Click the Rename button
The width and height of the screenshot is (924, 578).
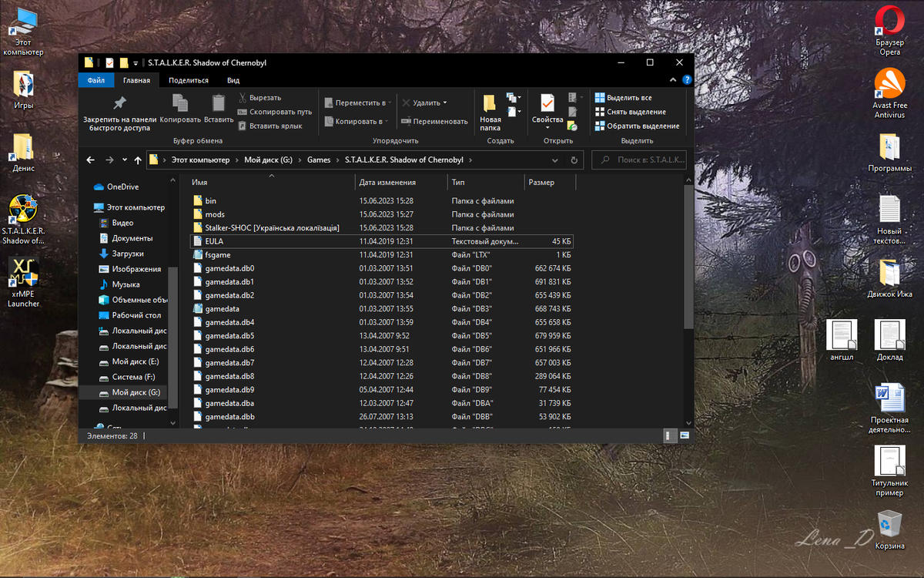(434, 121)
